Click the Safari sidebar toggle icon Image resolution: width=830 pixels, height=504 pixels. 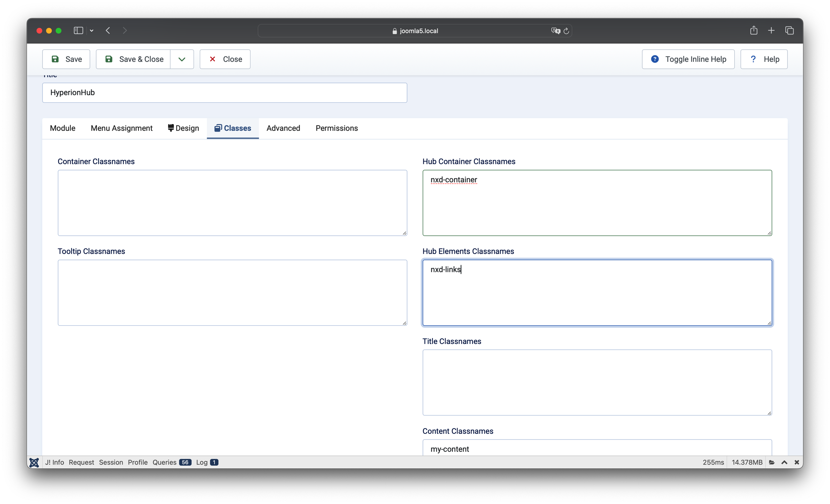pyautogui.click(x=79, y=31)
